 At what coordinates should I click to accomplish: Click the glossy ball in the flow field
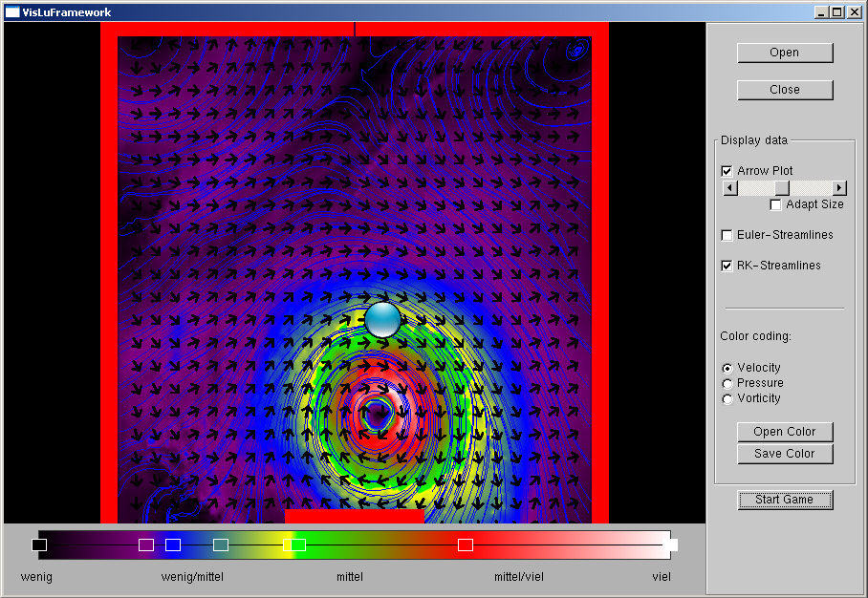(383, 319)
